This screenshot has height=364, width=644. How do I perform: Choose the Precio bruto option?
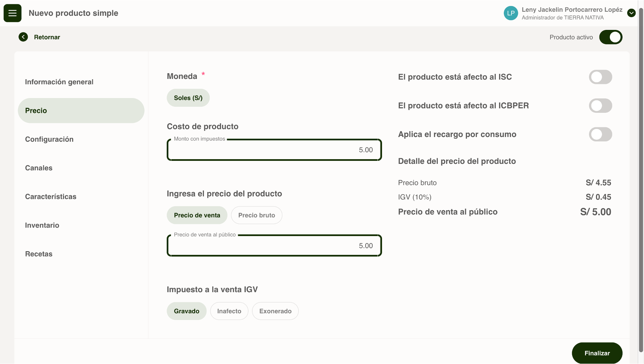256,215
